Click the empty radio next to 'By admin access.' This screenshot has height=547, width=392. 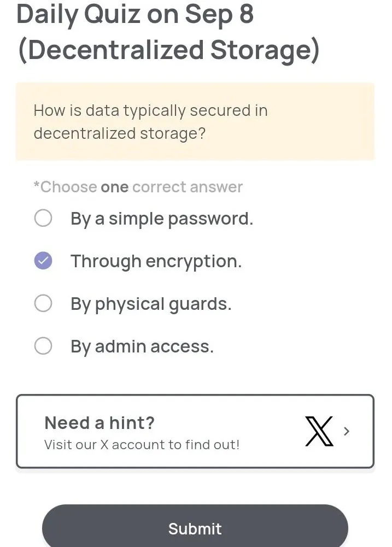click(43, 346)
